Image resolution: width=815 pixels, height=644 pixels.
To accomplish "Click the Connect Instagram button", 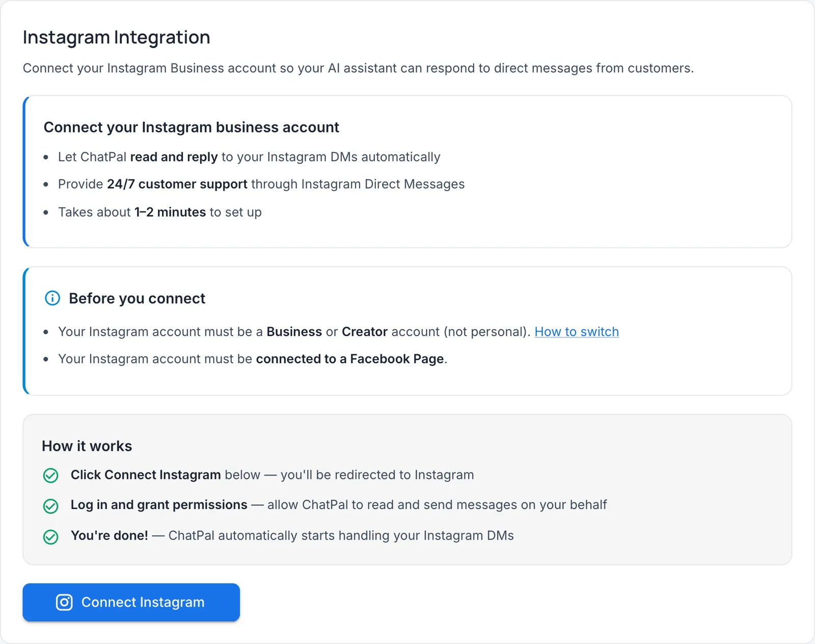I will (x=131, y=602).
